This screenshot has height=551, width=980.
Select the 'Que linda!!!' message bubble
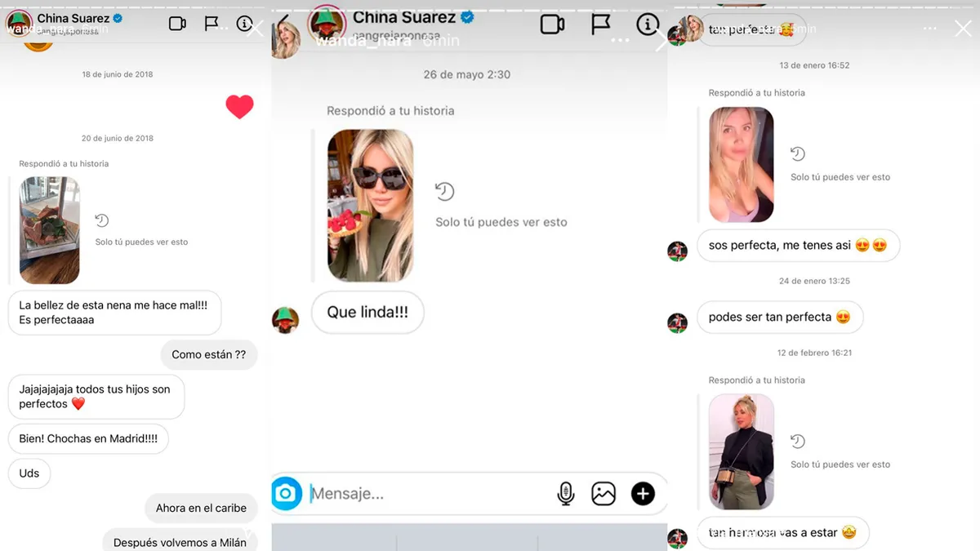(367, 313)
